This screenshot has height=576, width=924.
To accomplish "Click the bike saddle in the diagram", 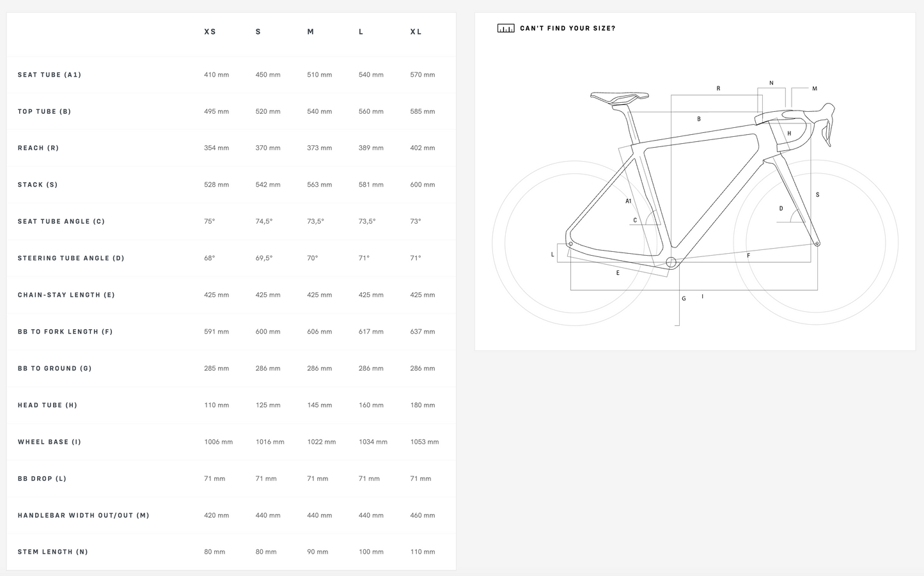I will click(x=618, y=97).
